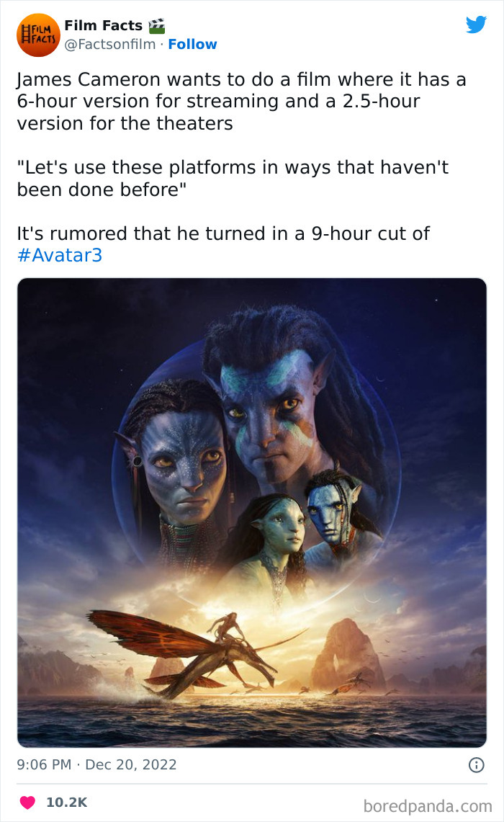The image size is (504, 822).
Task: Visit the boredpanda.com watermark
Action: [x=428, y=805]
